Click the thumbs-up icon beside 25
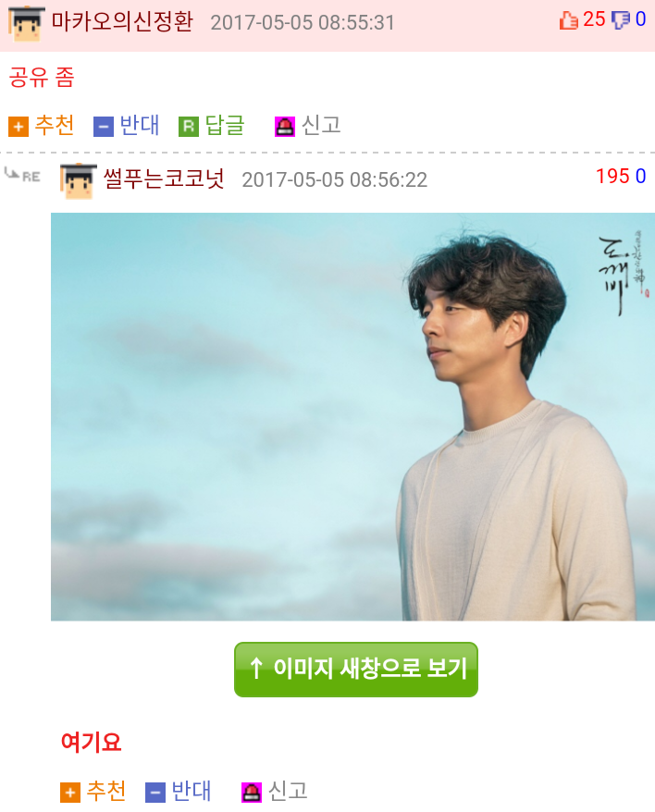This screenshot has height=812, width=655. 568,20
